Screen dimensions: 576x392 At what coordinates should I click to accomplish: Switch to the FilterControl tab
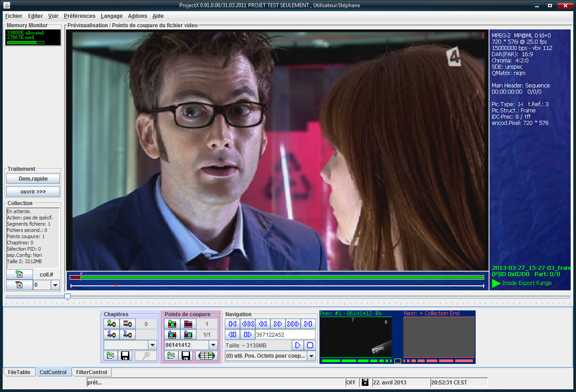[x=91, y=372]
